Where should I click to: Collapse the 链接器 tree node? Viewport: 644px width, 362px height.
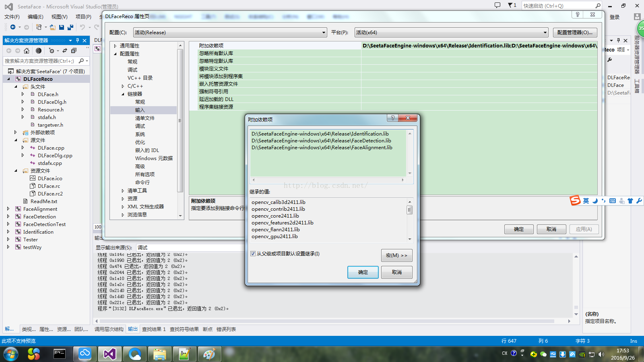(x=123, y=94)
